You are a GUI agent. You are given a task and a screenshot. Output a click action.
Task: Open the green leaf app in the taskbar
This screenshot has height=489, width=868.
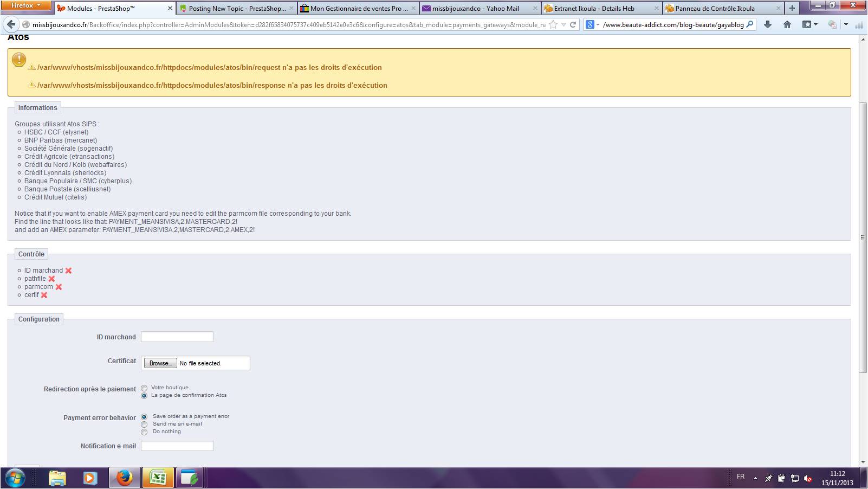[x=189, y=478]
